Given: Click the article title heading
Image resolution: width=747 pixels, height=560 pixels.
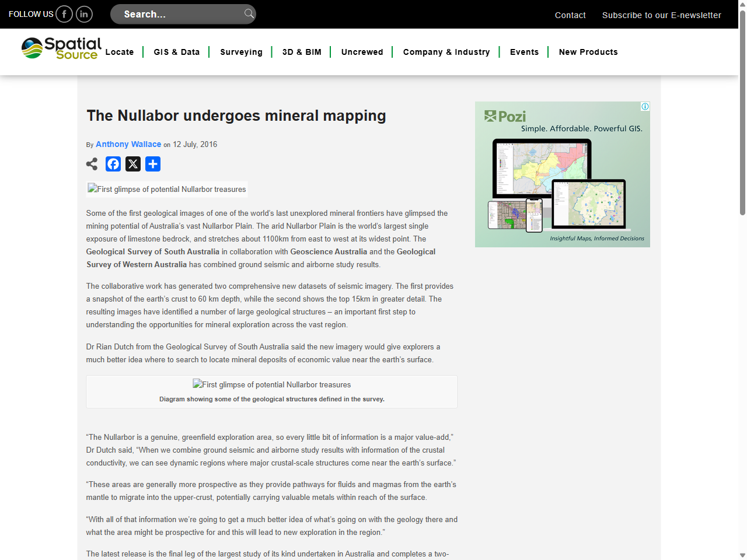Looking at the screenshot, I should 236,116.
